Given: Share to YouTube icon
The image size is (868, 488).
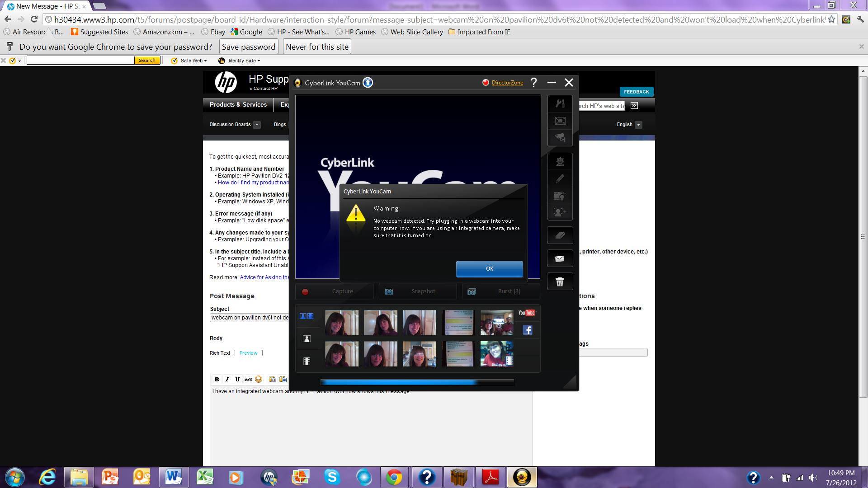Looking at the screenshot, I should 527,313.
